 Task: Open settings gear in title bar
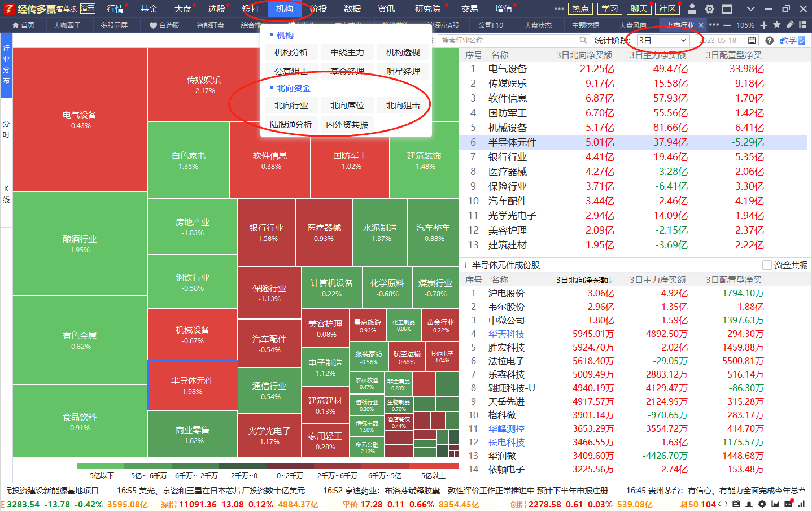click(x=710, y=9)
